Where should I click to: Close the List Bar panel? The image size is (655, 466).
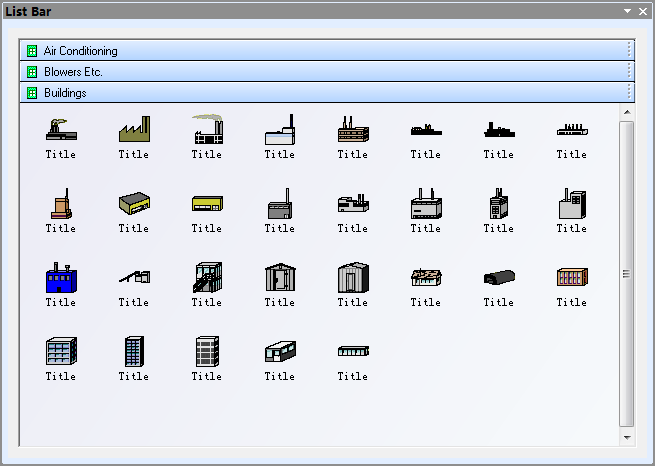642,11
